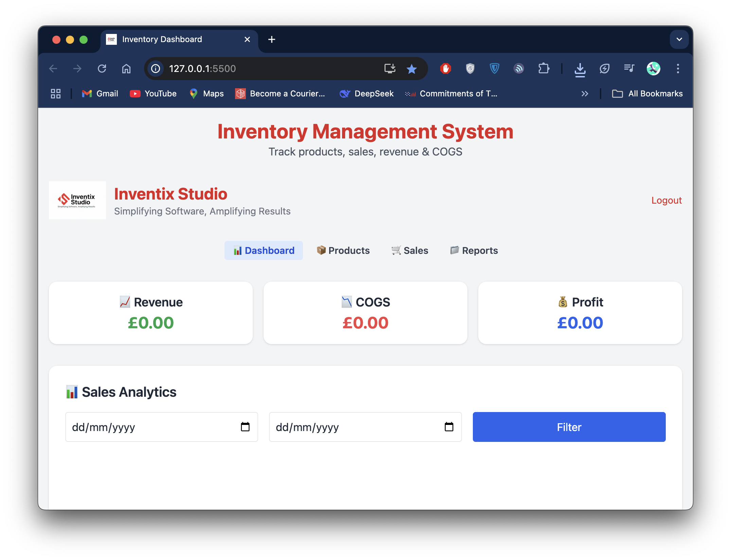
Task: Click the blue Filter button
Action: click(569, 427)
